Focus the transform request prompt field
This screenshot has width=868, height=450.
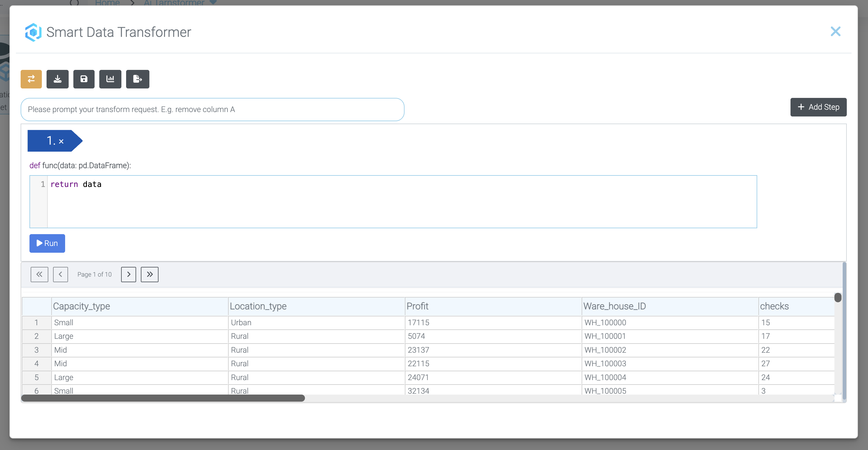[212, 109]
